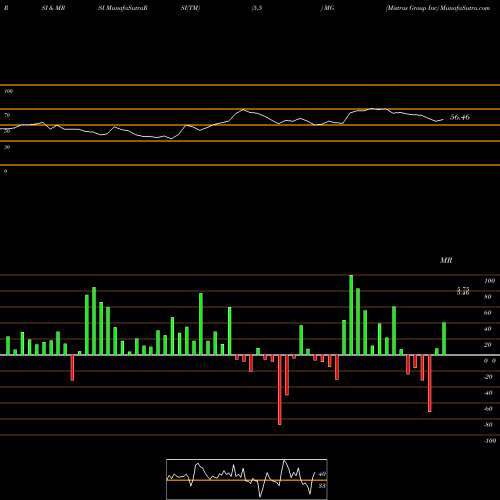This screenshot has width=500, height=500.
Task: Click the MR axis label -40
Action: coord(488,393)
